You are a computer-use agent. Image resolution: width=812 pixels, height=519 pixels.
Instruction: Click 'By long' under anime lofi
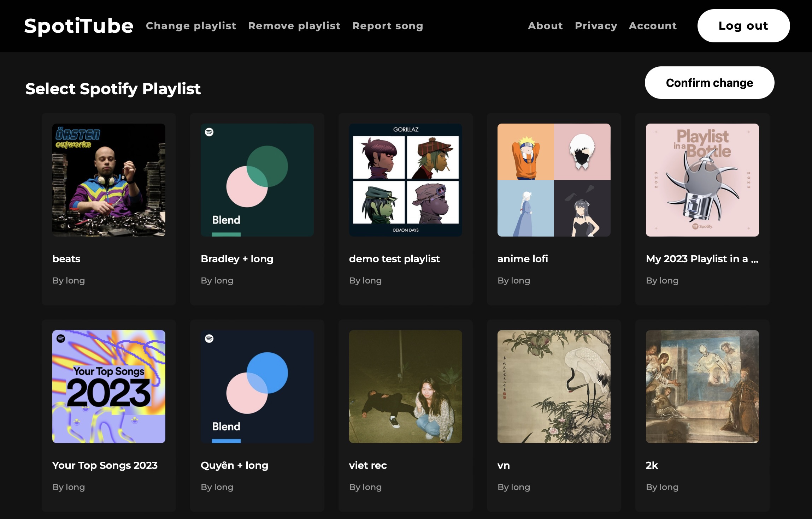coord(514,280)
